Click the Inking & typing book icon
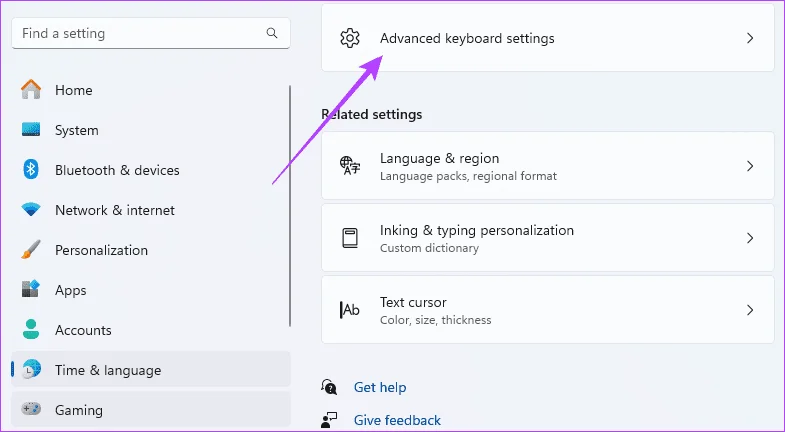 point(350,238)
